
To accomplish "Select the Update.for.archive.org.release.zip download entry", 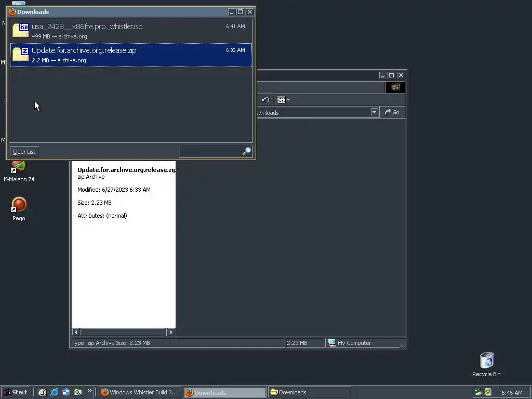I will click(131, 55).
